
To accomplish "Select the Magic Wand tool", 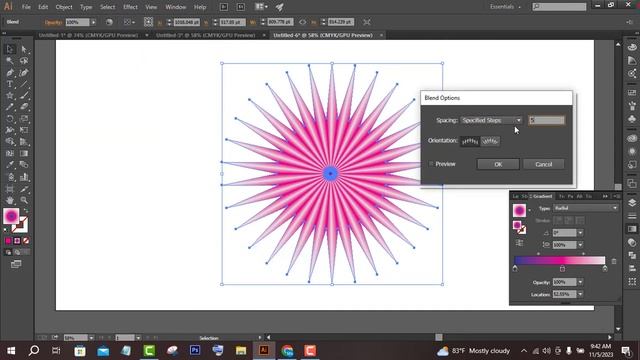I will pos(10,61).
